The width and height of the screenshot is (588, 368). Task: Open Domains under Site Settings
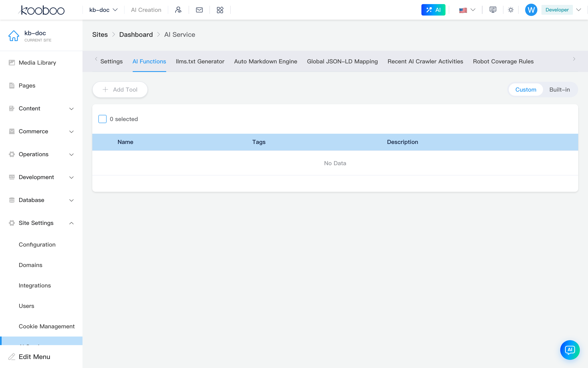[30, 265]
